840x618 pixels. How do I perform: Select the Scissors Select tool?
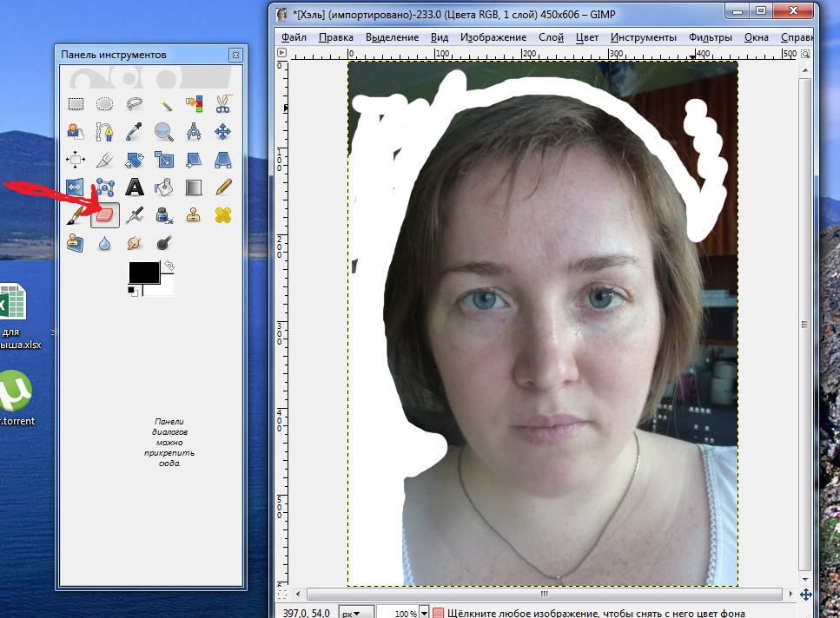click(x=223, y=103)
